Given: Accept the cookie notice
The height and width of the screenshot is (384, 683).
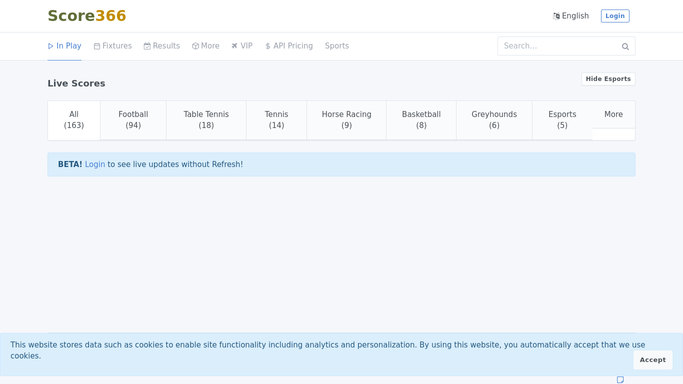Looking at the screenshot, I should pyautogui.click(x=653, y=360).
